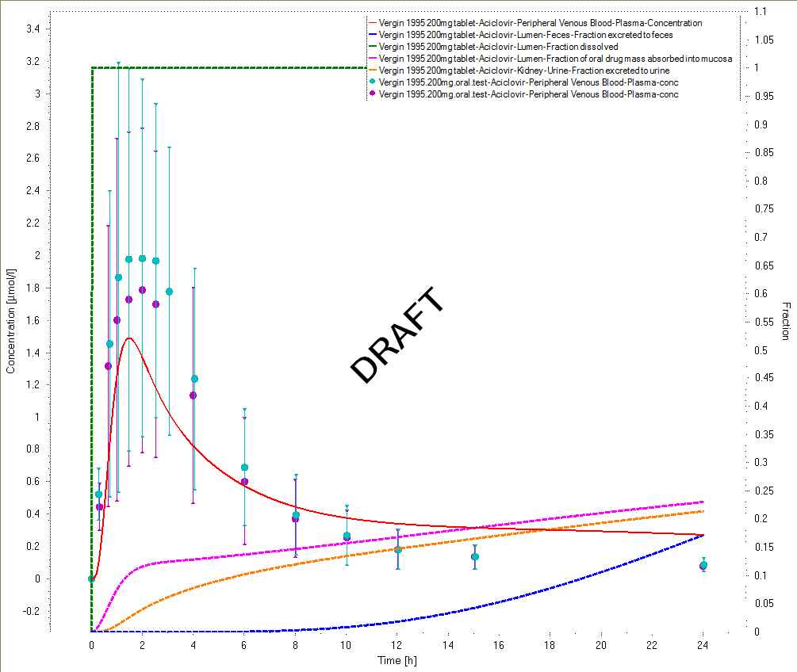The height and width of the screenshot is (672, 797).
Task: Click the green Fraction dissolved legend line symbol
Action: point(374,47)
